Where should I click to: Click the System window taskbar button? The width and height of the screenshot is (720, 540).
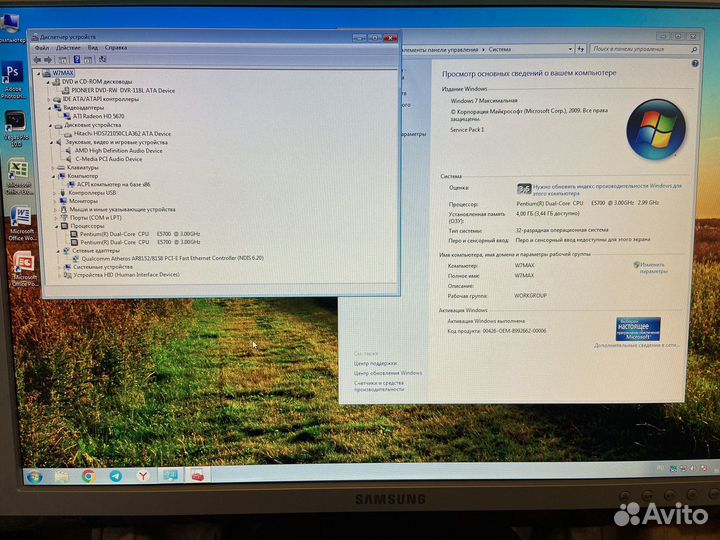pyautogui.click(x=171, y=475)
